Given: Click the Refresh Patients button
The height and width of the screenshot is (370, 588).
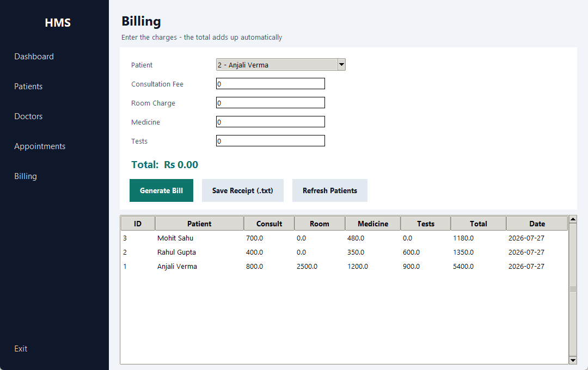Looking at the screenshot, I should [x=329, y=190].
